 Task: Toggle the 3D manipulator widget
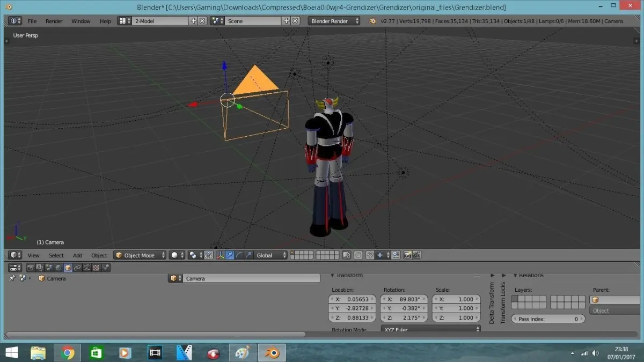(221, 255)
